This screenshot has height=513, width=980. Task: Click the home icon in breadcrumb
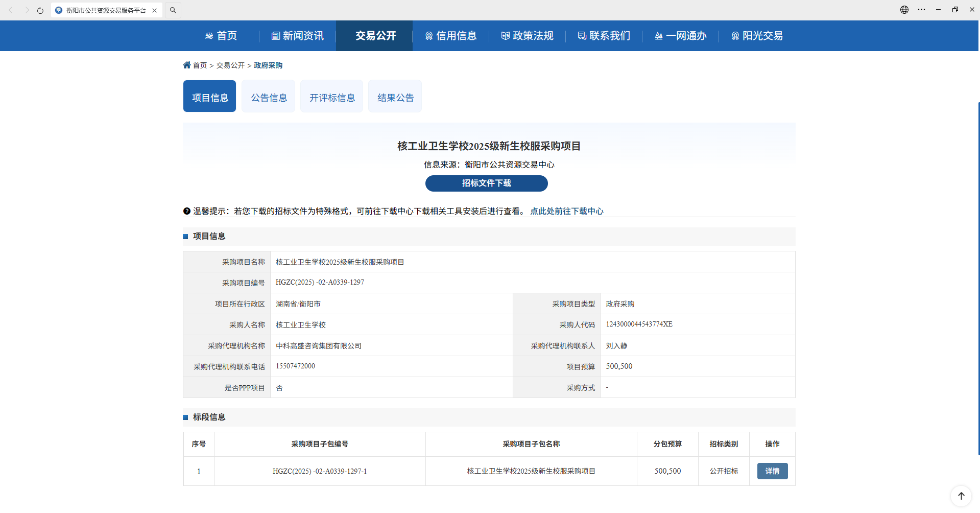pos(187,65)
